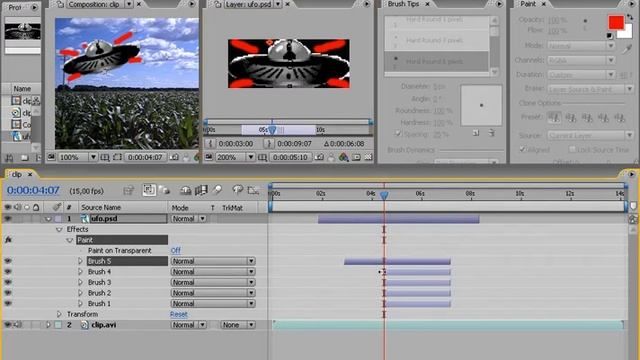Swap foreground and background colors arrow icon
Viewport: 640px width, 360px height.
630,17
